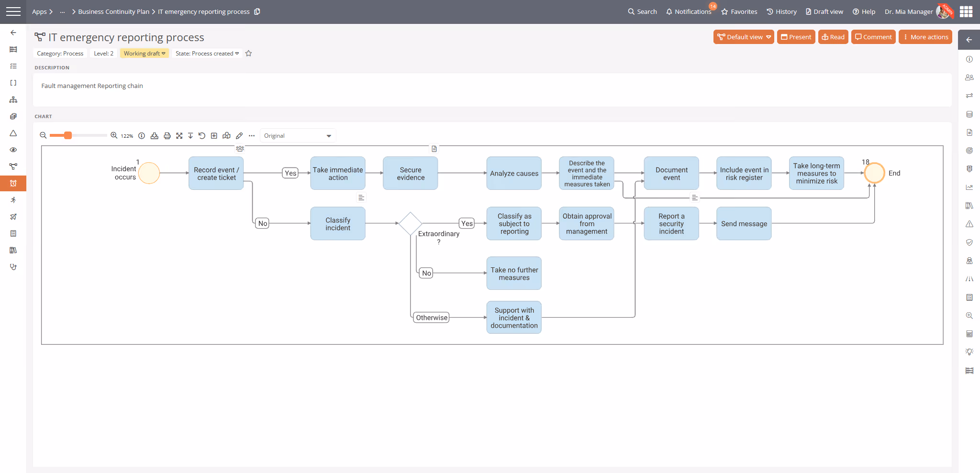Expand the breadcrumb ellipsis
This screenshot has width=980, height=473.
(62, 11)
